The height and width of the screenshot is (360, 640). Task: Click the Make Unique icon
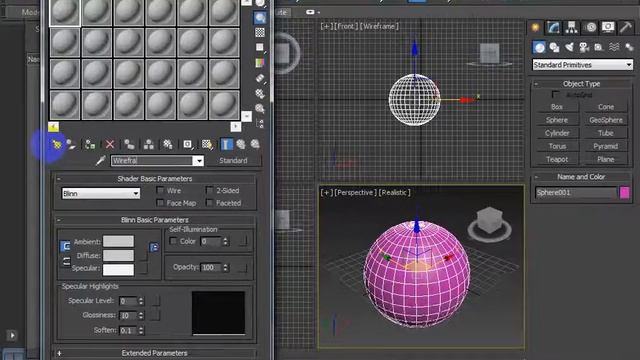(x=149, y=144)
